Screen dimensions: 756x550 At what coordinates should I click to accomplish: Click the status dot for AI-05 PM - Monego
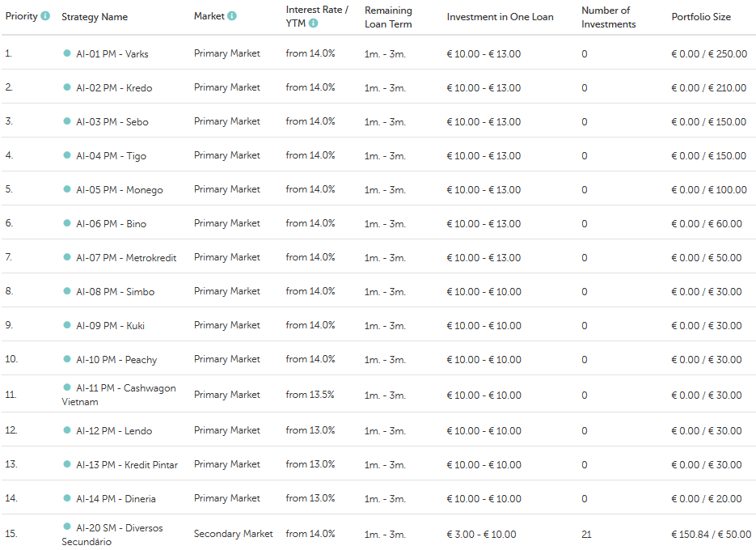pos(67,189)
